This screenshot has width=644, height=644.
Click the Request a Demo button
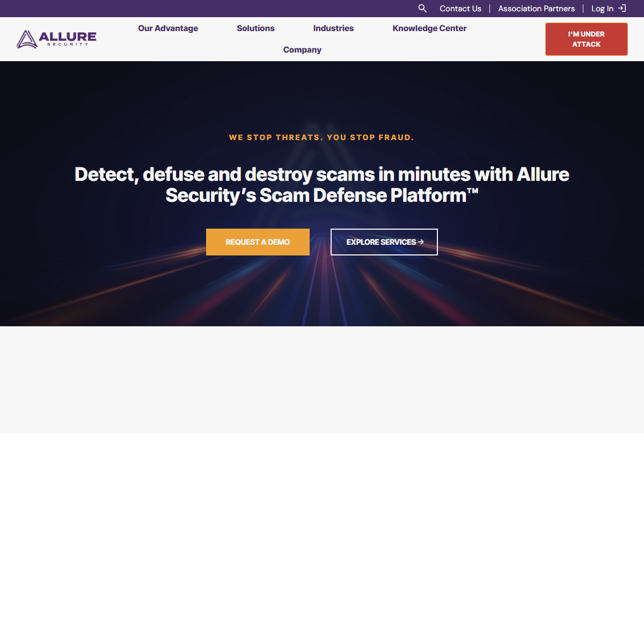[x=258, y=242]
